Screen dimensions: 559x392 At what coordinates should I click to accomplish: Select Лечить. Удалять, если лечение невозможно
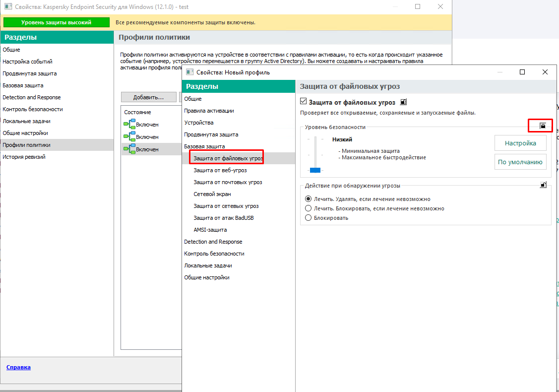click(309, 198)
